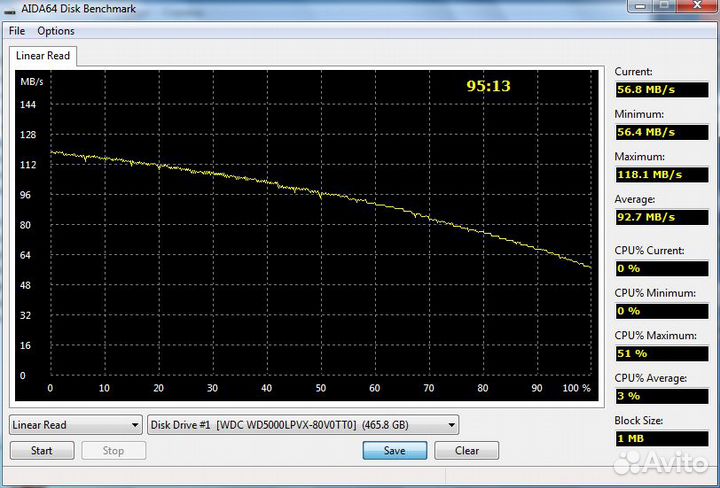Image resolution: width=720 pixels, height=488 pixels.
Task: Click the Average label
Action: [635, 199]
